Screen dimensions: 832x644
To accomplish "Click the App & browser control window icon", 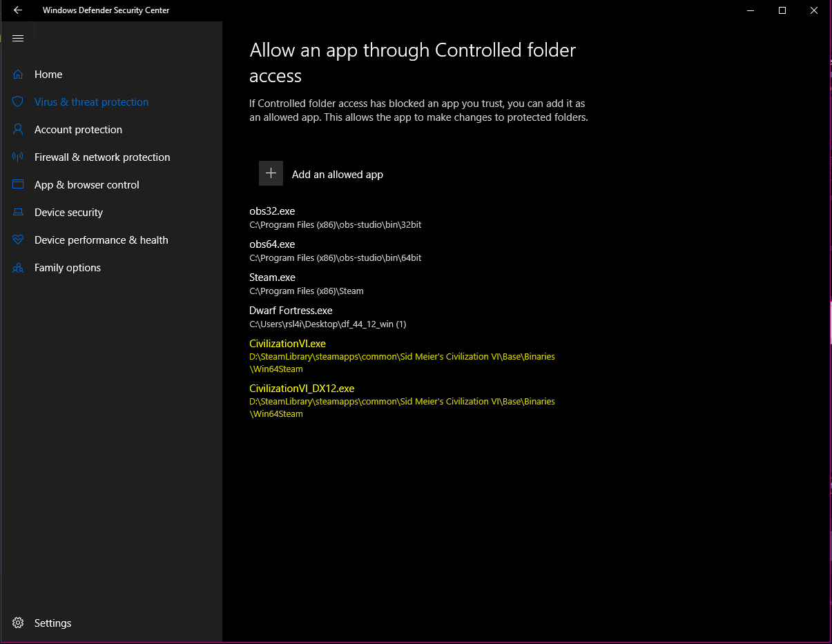I will (x=19, y=185).
